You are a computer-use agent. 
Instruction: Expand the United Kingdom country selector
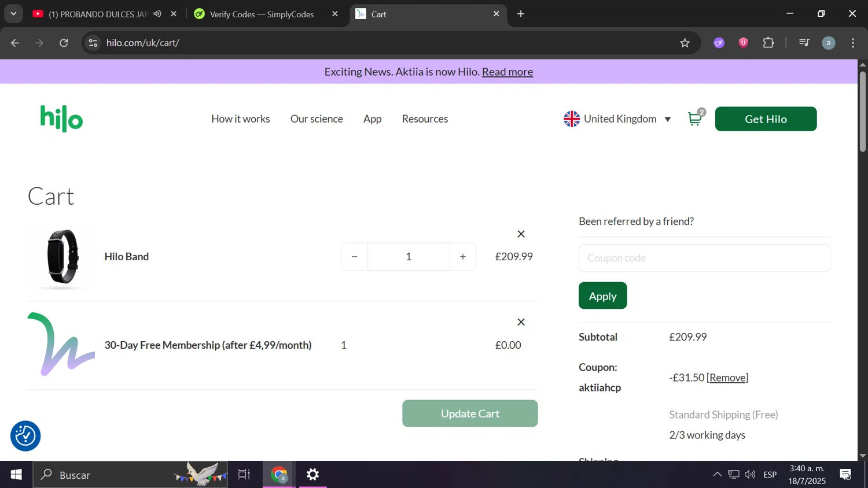(x=617, y=119)
